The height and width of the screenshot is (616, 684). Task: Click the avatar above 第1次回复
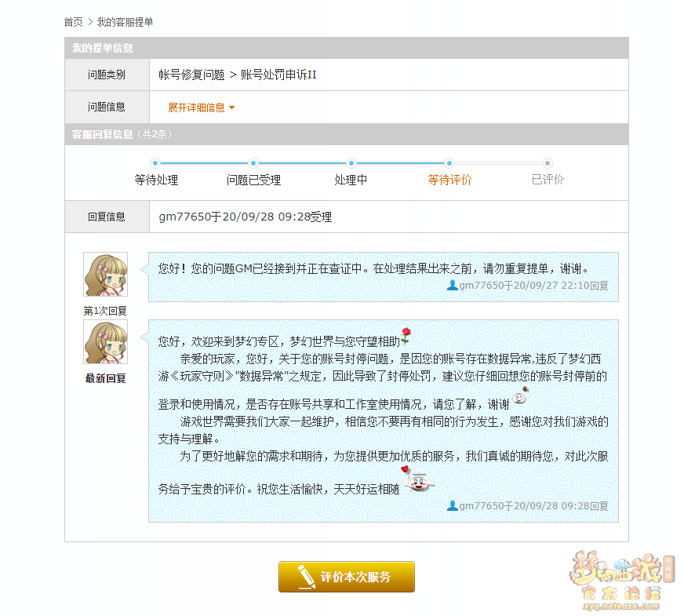tap(106, 275)
